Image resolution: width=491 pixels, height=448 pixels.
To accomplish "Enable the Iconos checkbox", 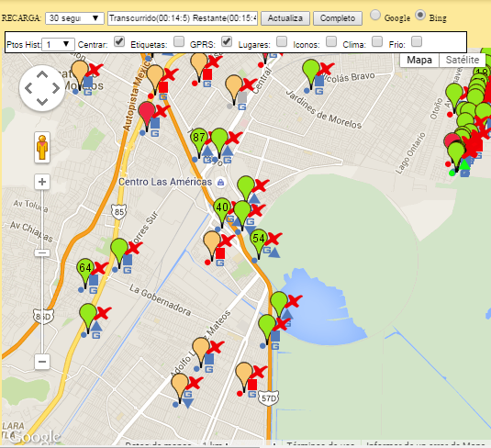I will click(331, 41).
